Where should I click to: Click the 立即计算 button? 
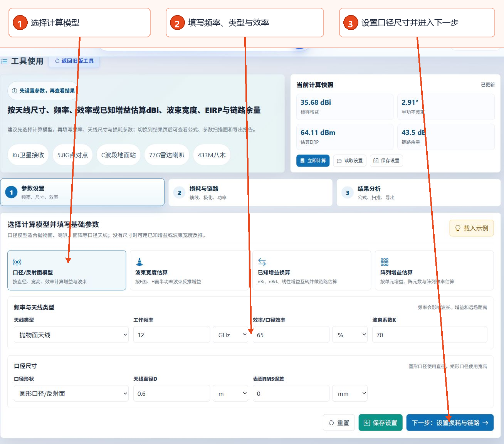pyautogui.click(x=313, y=161)
